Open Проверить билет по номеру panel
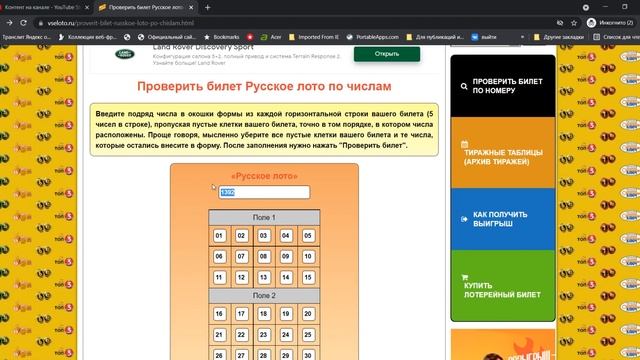 click(503, 86)
